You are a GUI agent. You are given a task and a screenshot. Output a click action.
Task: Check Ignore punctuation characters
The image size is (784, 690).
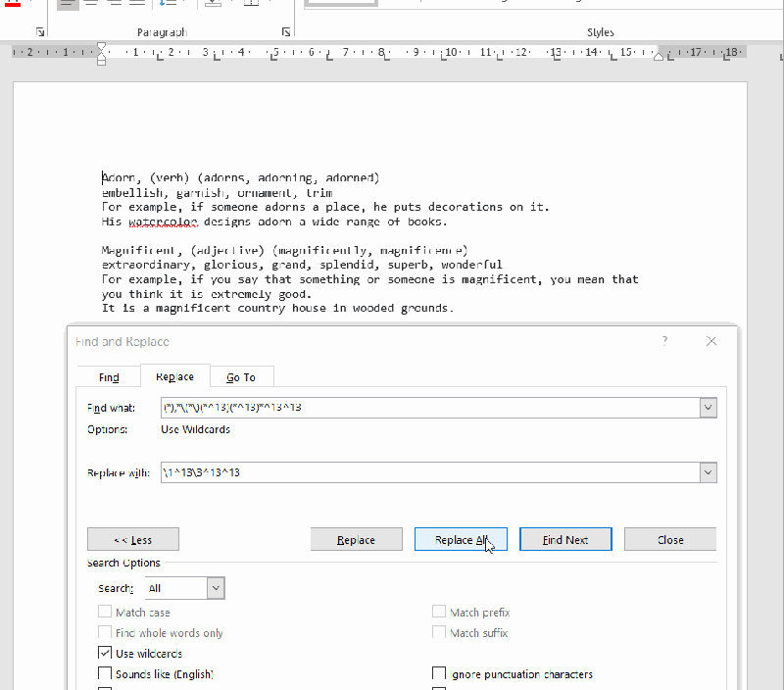(439, 673)
